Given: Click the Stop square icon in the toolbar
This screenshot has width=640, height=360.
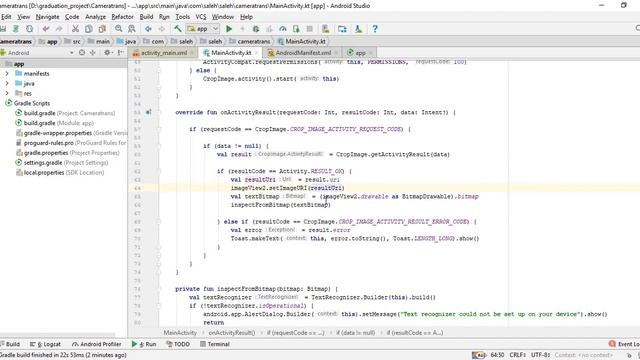Looking at the screenshot, I should tap(309, 29).
